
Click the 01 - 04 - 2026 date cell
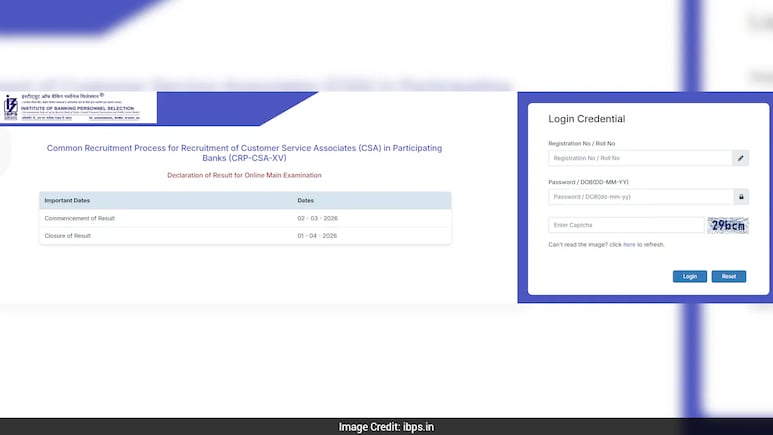pos(317,235)
